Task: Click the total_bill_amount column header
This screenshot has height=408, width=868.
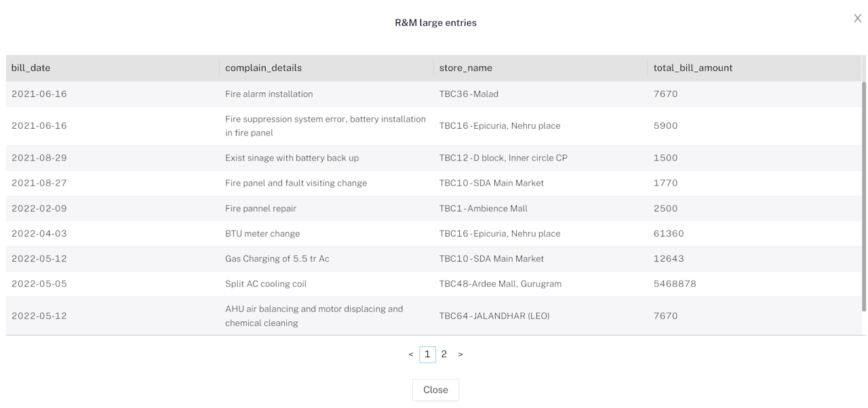Action: tap(693, 68)
